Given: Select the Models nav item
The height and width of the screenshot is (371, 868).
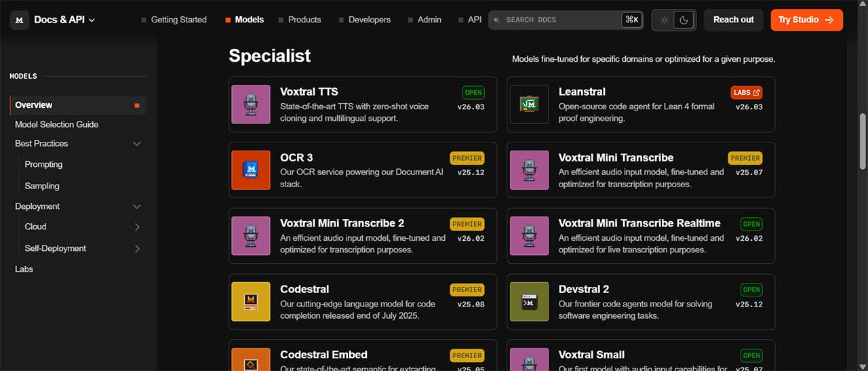Looking at the screenshot, I should point(244,20).
